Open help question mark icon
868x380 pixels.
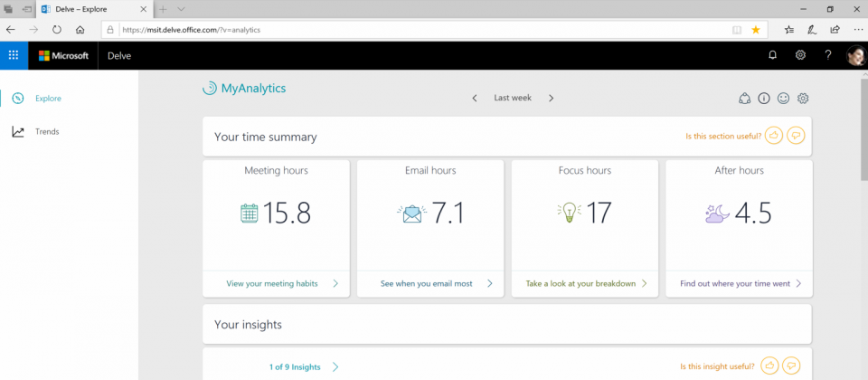coord(827,55)
